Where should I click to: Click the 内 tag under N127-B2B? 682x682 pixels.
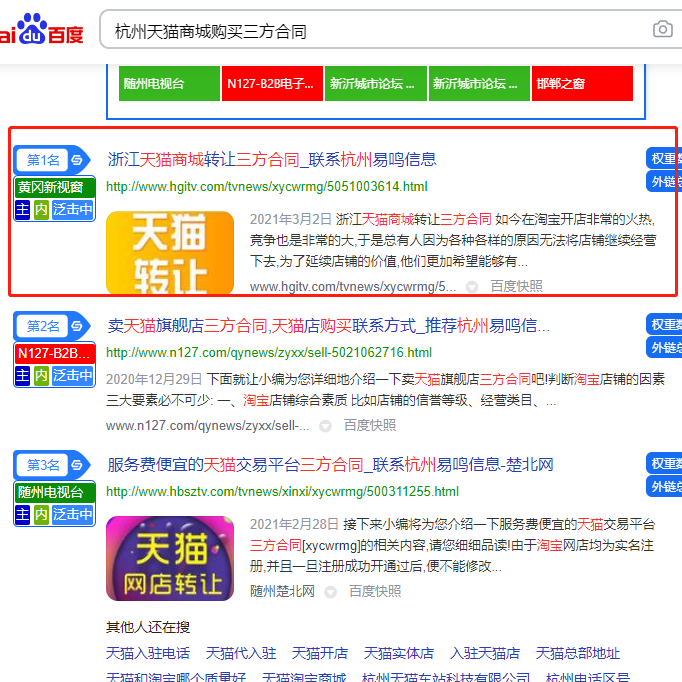coord(41,375)
